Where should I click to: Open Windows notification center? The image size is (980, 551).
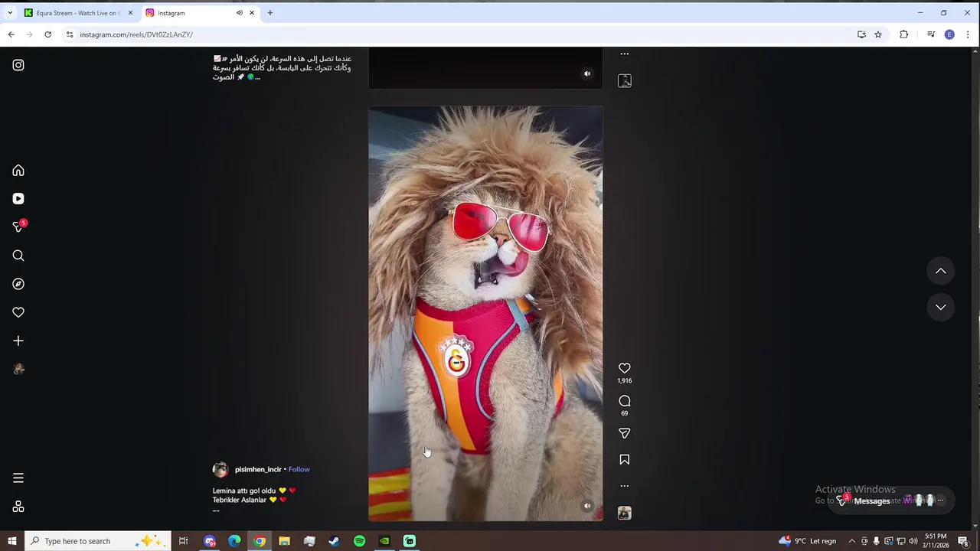point(964,541)
